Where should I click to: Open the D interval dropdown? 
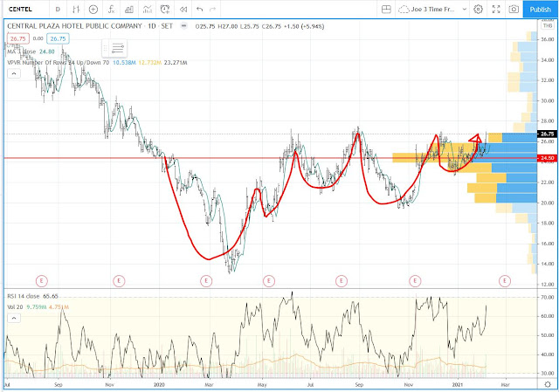(58, 10)
